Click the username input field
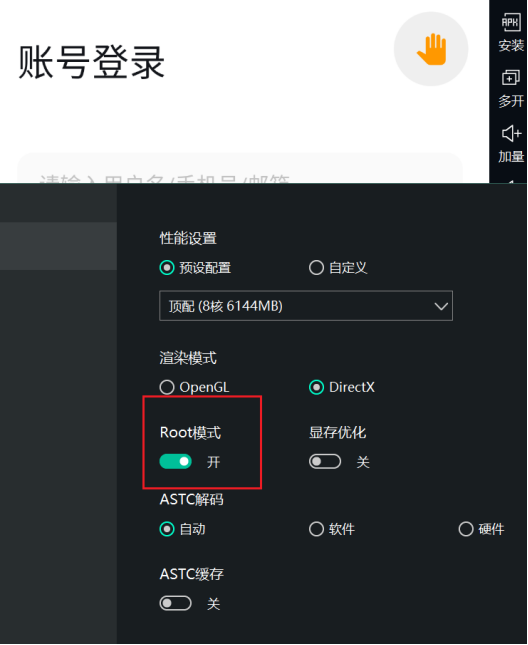This screenshot has width=528, height=645. click(x=240, y=169)
